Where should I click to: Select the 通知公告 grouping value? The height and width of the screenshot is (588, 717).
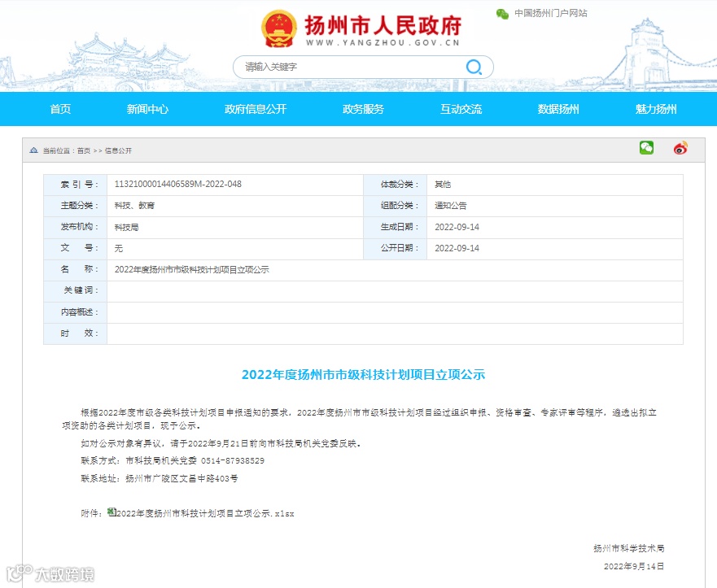pyautogui.click(x=450, y=206)
